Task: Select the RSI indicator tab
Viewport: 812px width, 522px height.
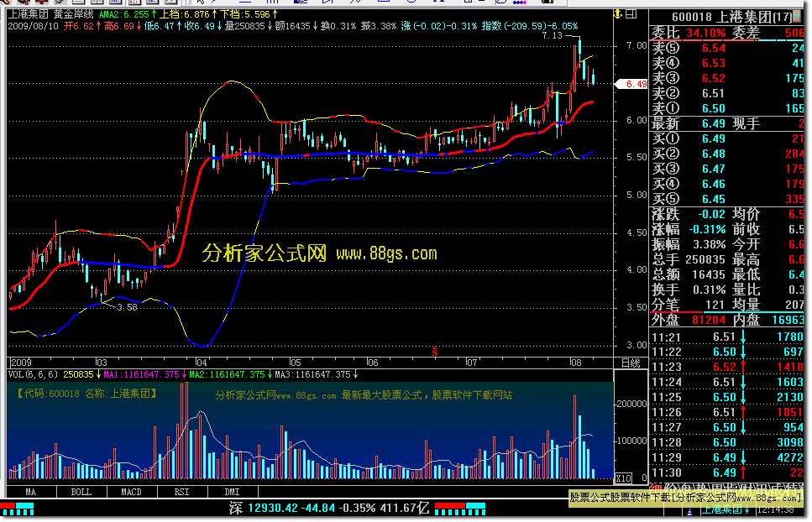Action: click(181, 492)
